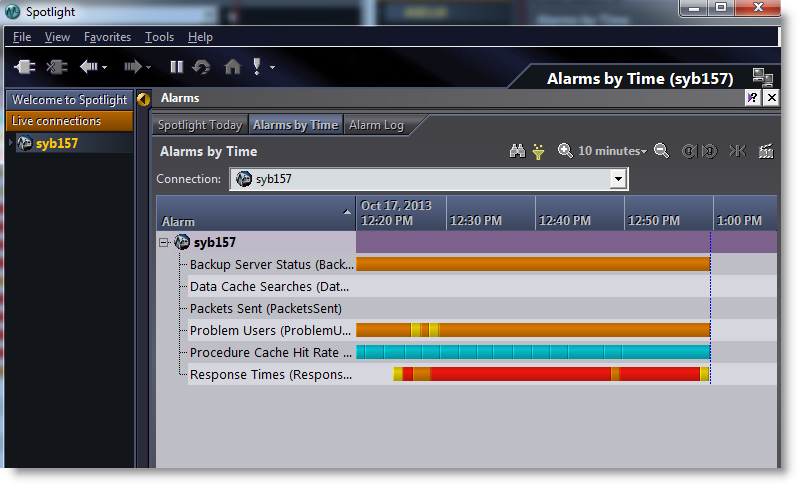Image resolution: width=797 pixels, height=484 pixels.
Task: Jump to the next alarm icon
Action: [709, 151]
